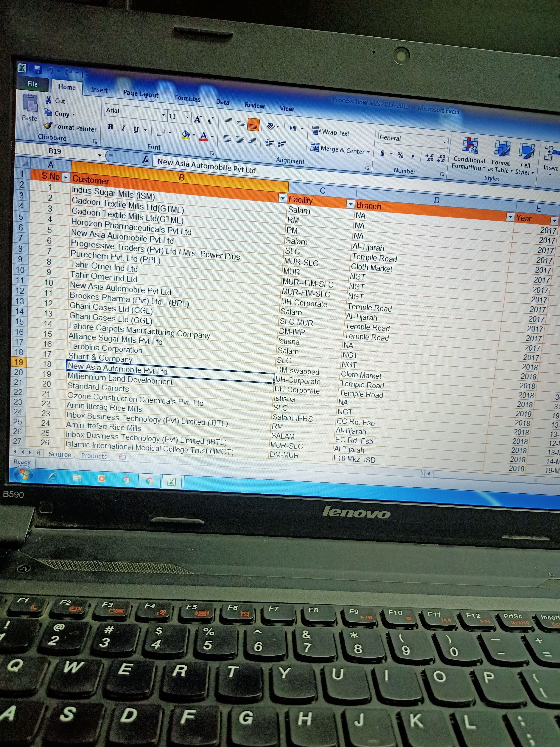Click the Increase Decimal icon
This screenshot has width=560, height=747.
click(429, 157)
